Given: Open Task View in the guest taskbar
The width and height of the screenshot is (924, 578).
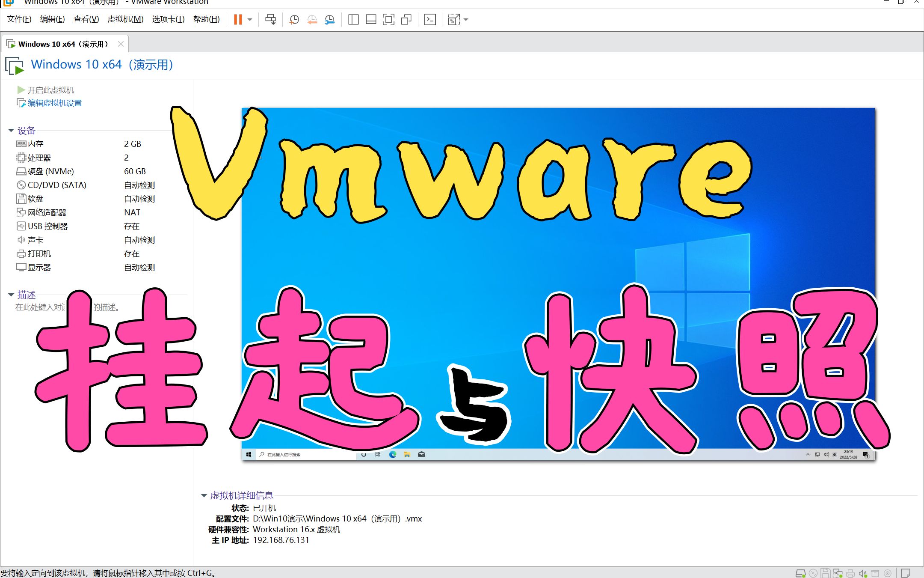Looking at the screenshot, I should 378,454.
